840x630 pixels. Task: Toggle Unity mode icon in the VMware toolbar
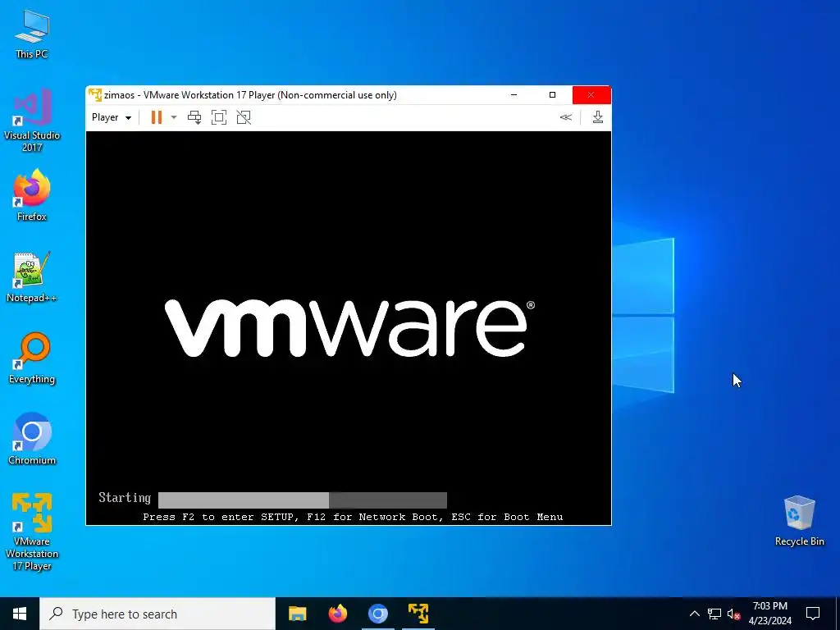coord(244,117)
